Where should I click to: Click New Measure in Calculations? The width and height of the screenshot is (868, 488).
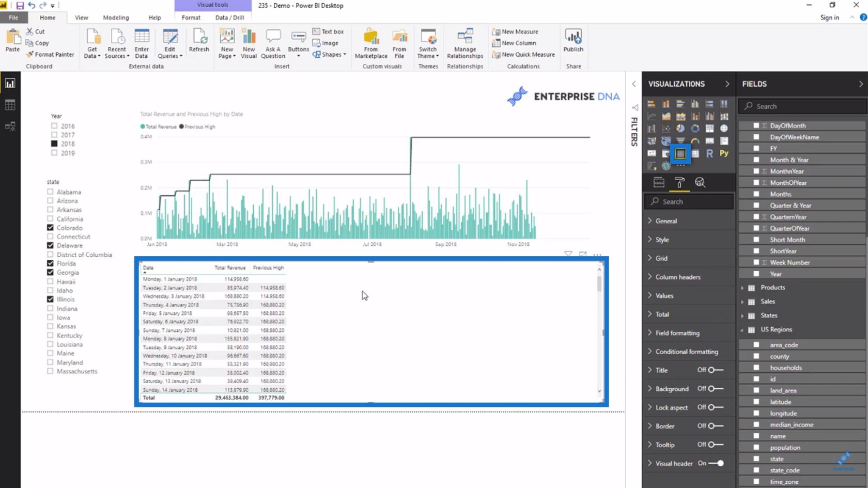(515, 32)
